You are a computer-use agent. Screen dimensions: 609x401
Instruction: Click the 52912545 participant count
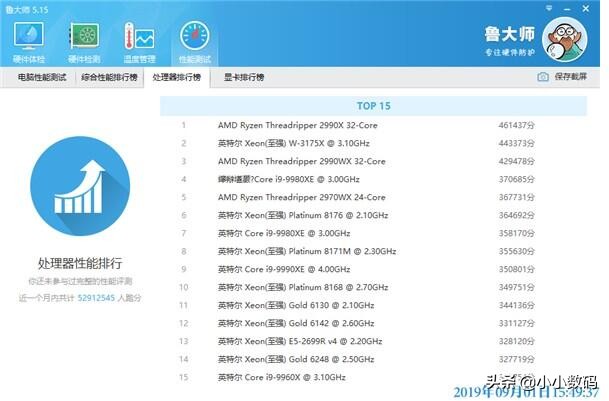[x=96, y=298]
